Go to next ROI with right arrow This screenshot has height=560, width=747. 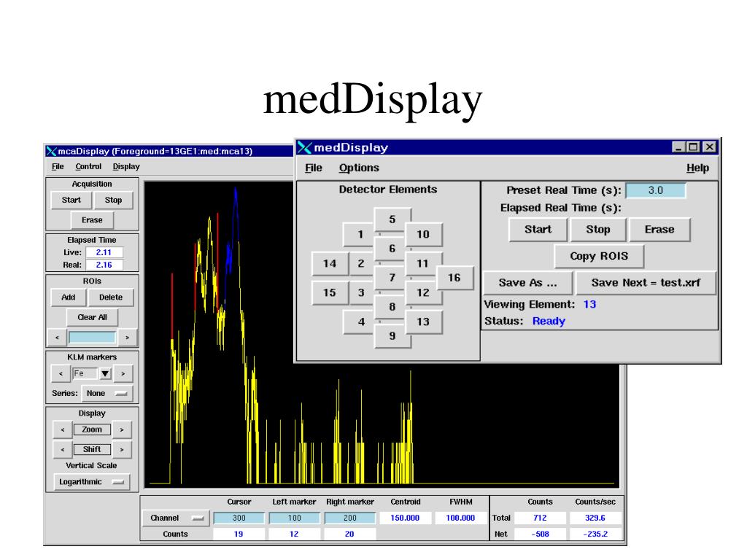127,338
